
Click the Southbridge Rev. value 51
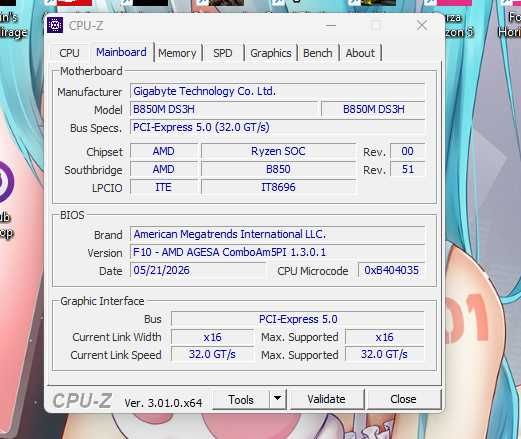click(407, 169)
